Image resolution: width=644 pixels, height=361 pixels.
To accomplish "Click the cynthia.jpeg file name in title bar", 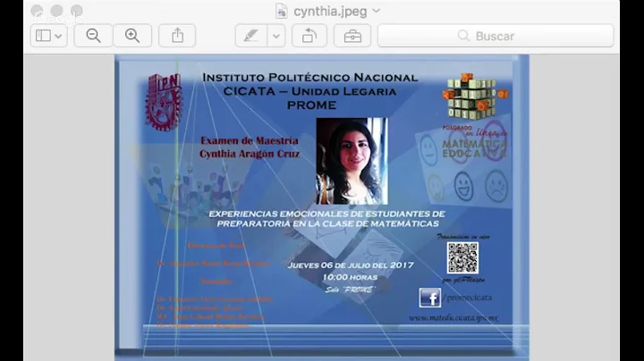I will pos(330,12).
